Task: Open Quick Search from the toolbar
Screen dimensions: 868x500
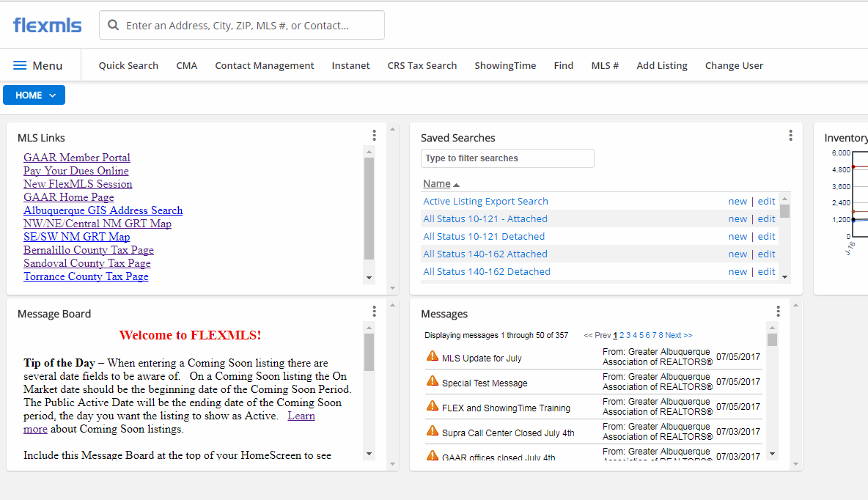Action: coord(128,65)
